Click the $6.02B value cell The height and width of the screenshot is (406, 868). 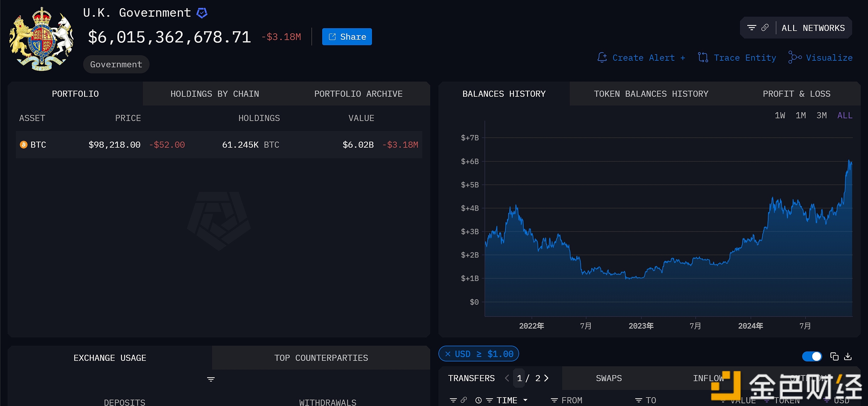[x=358, y=145]
